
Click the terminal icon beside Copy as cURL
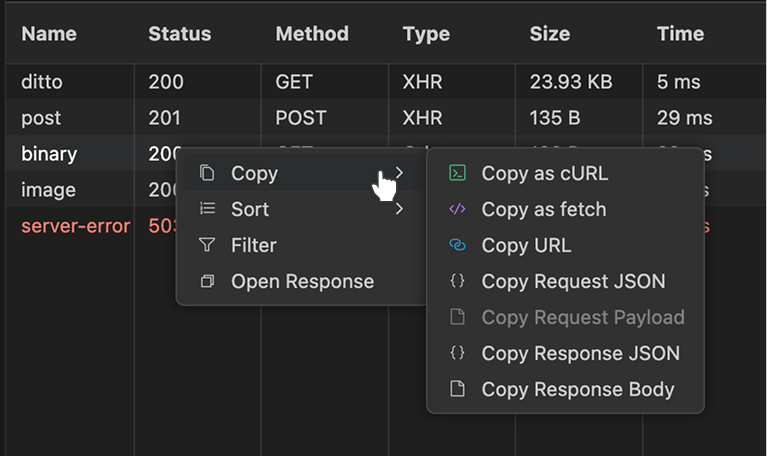(x=457, y=173)
